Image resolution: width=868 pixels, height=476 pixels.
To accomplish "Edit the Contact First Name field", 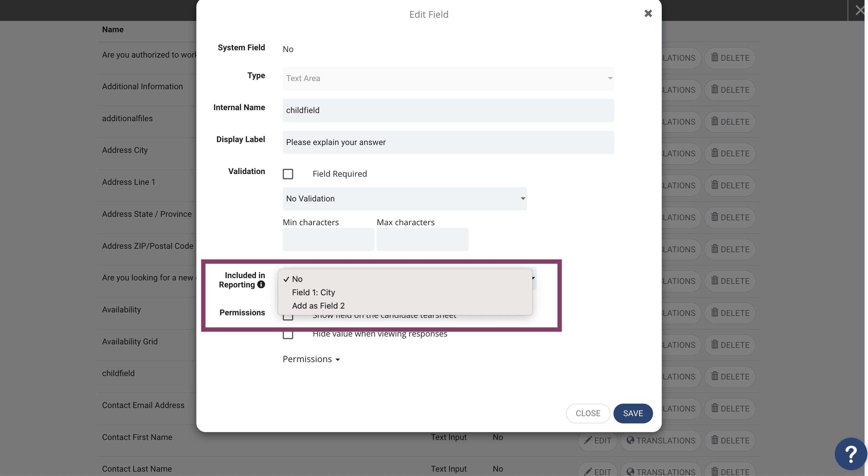I will (x=597, y=441).
